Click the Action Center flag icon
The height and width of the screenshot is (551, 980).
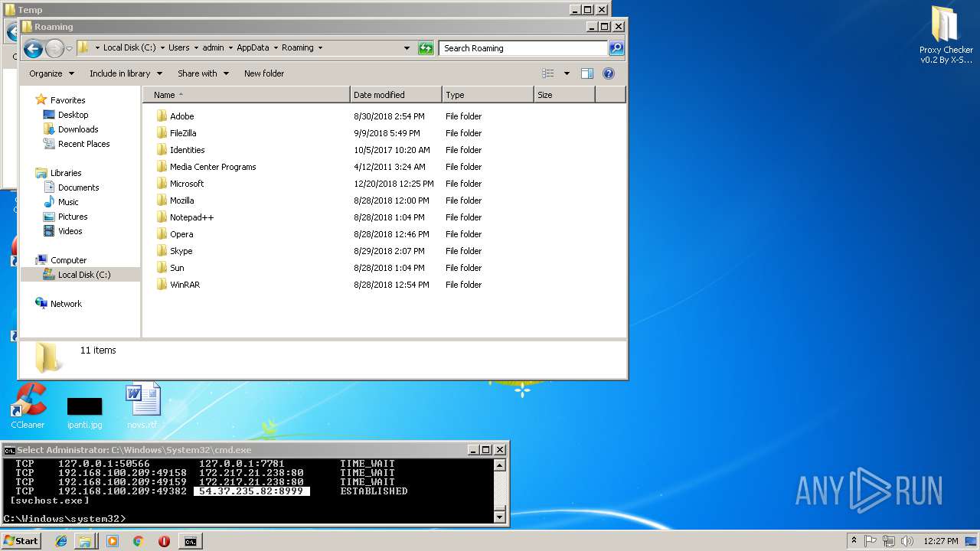coord(871,541)
